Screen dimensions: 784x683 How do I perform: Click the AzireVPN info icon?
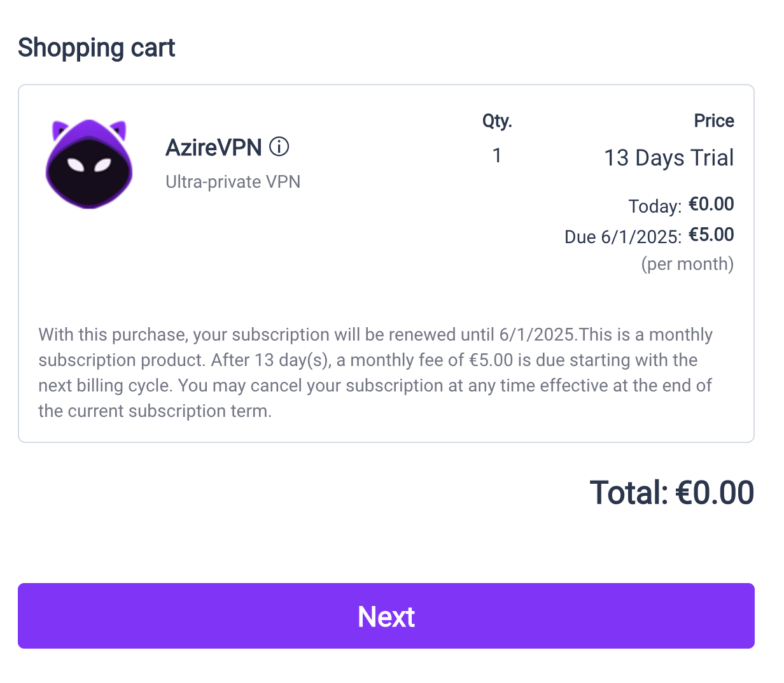coord(279,147)
